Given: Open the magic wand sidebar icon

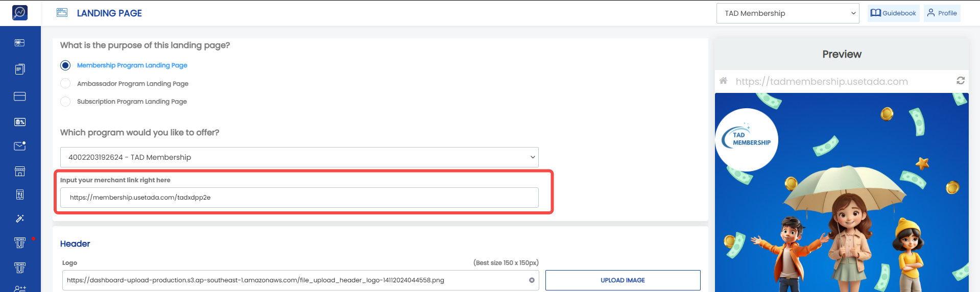Looking at the screenshot, I should [20, 218].
